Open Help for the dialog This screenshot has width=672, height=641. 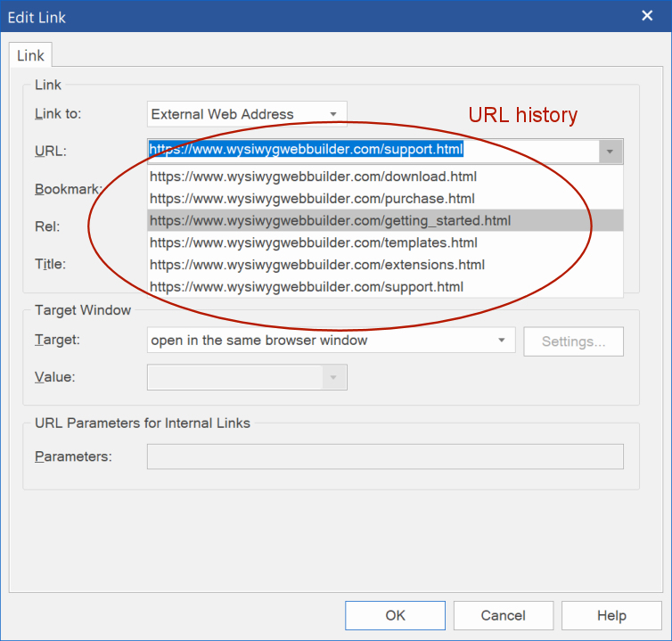pyautogui.click(x=611, y=615)
